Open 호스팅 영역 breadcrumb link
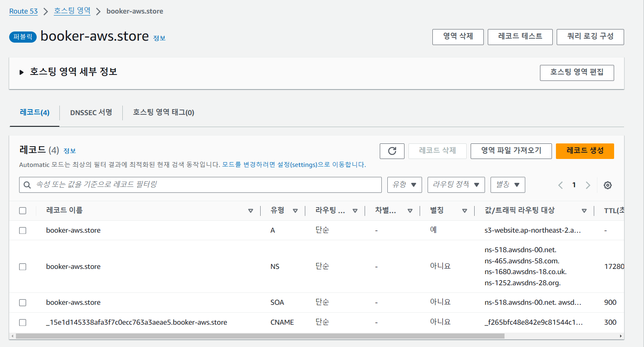This screenshot has height=347, width=644. (72, 11)
